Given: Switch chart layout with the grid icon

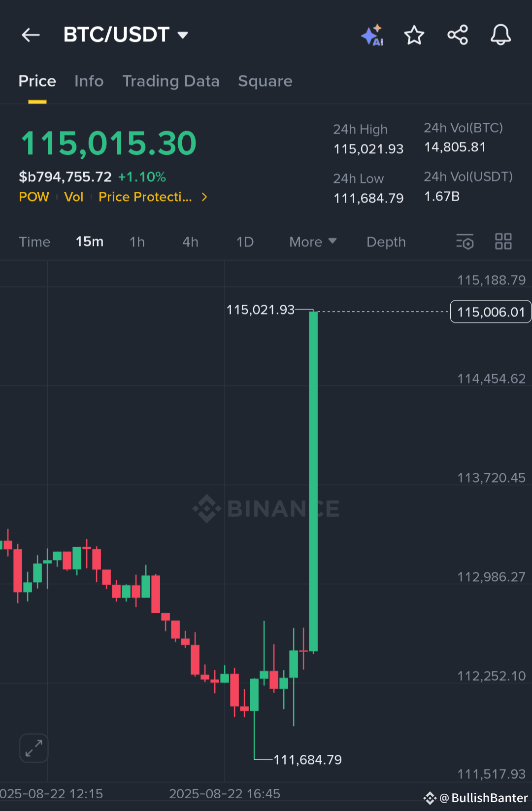Looking at the screenshot, I should [503, 242].
